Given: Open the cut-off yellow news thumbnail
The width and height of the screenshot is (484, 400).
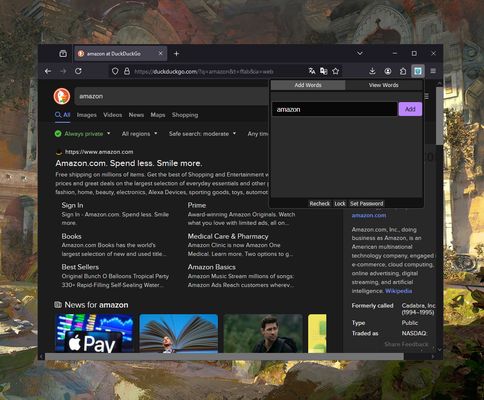Looking at the screenshot, I should point(317,333).
